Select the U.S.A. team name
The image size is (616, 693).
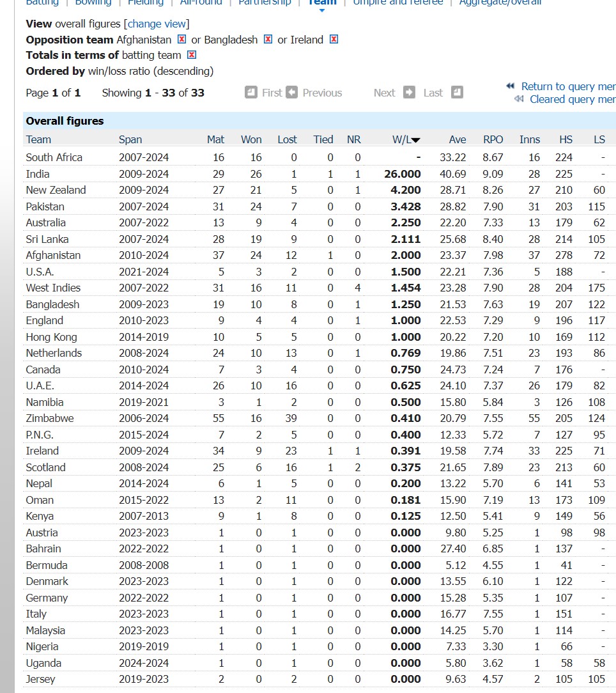(x=40, y=272)
